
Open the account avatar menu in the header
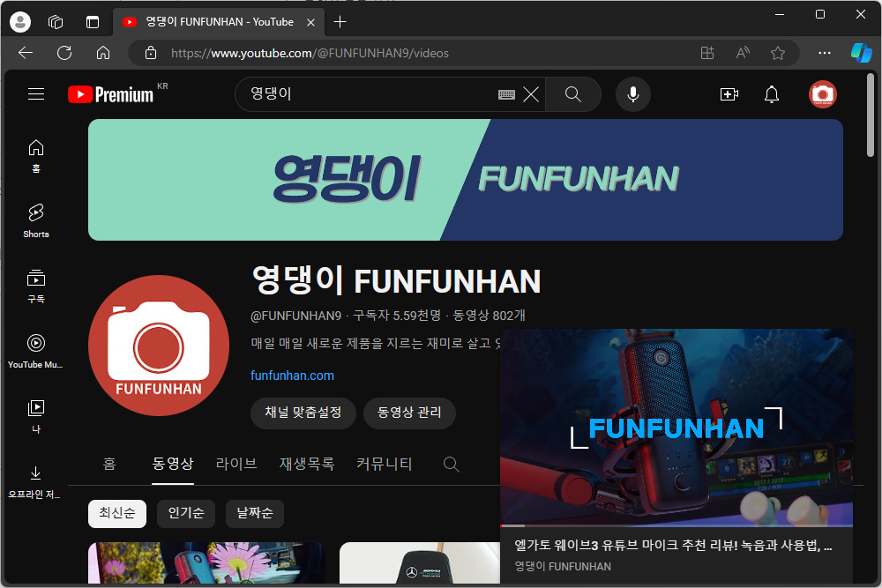(x=822, y=94)
